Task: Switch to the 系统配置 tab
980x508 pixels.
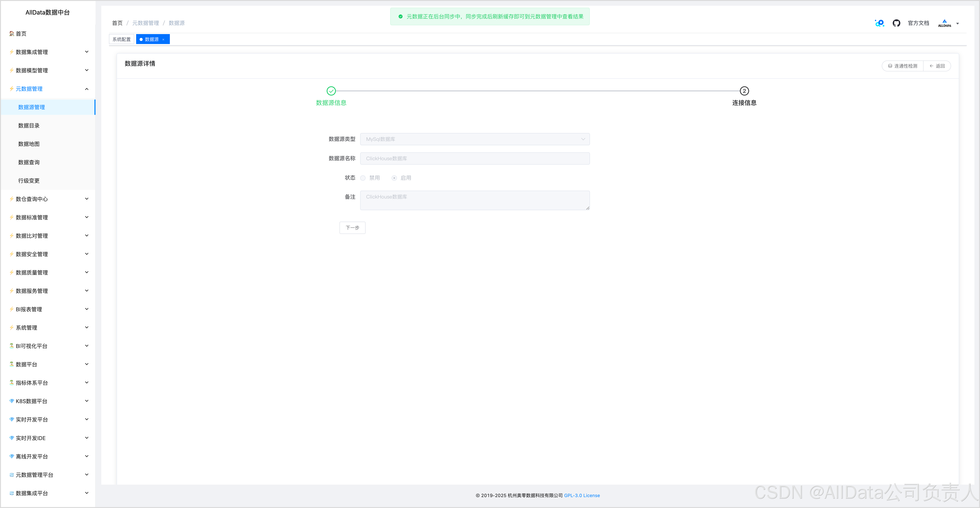Action: 121,40
